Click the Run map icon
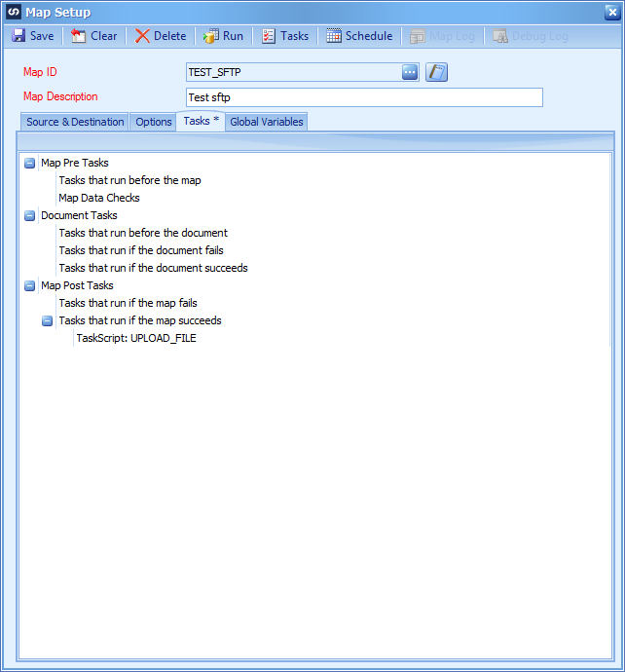The width and height of the screenshot is (625, 672). (x=211, y=36)
